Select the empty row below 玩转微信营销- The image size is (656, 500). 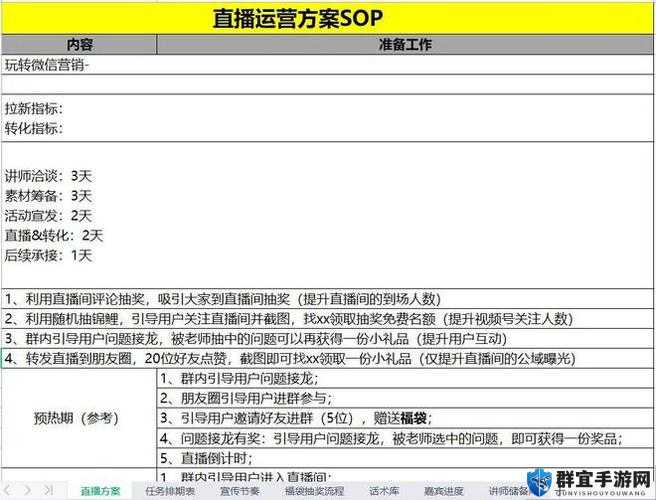(x=327, y=85)
